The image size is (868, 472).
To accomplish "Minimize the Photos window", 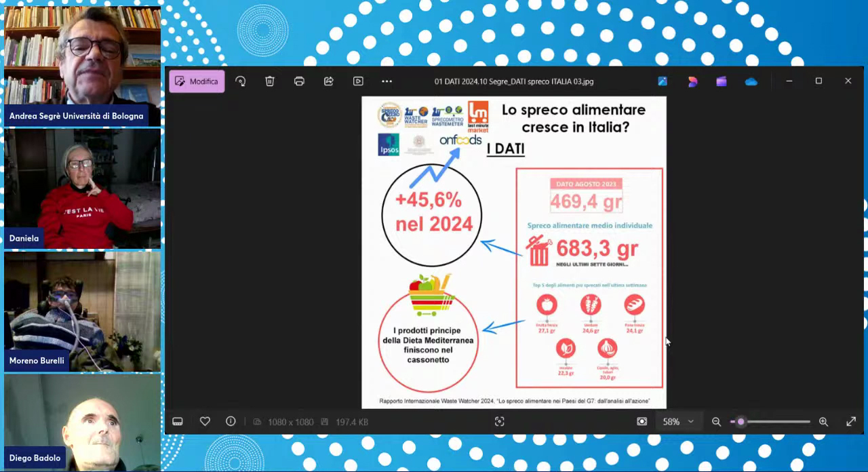I will (x=789, y=81).
